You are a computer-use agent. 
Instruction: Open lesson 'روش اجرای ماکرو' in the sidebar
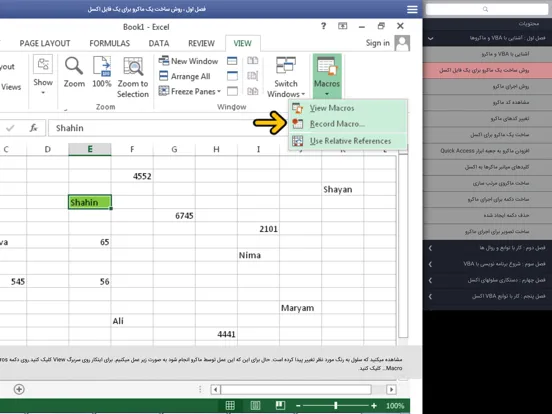488,86
